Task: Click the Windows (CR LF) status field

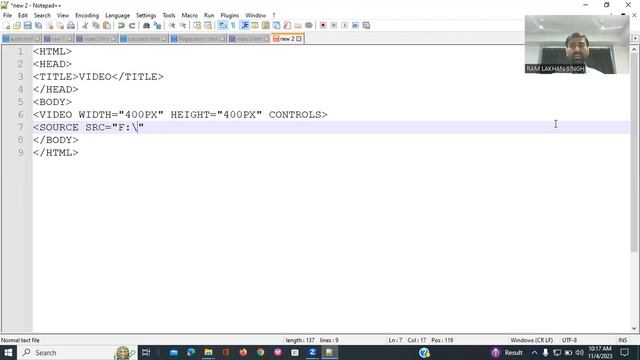Action: (531, 340)
